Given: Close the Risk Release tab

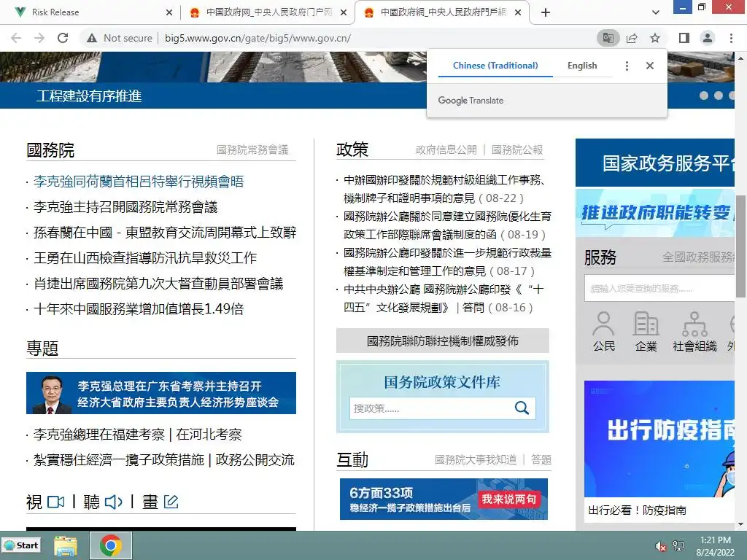Looking at the screenshot, I should [x=169, y=12].
